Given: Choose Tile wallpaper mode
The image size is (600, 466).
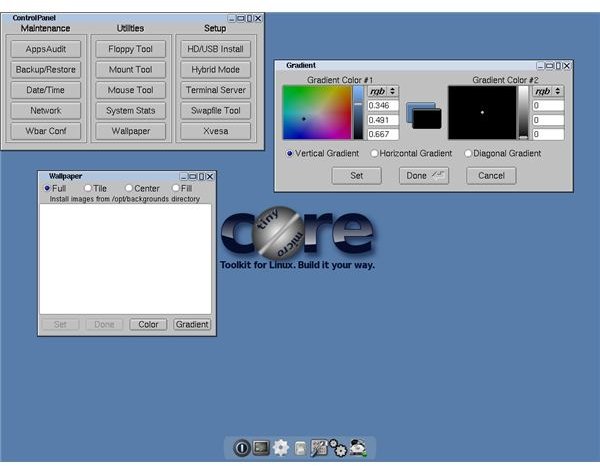Looking at the screenshot, I should (96, 188).
